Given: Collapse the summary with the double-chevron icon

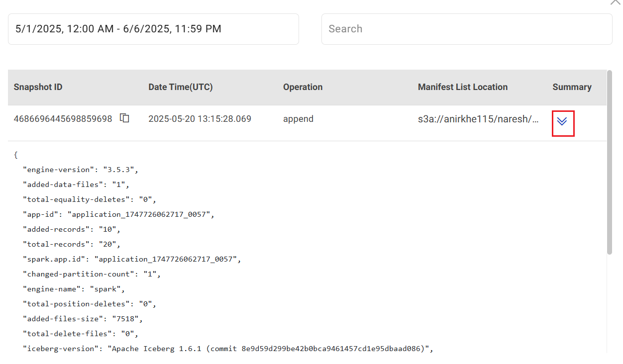Looking at the screenshot, I should click(562, 121).
